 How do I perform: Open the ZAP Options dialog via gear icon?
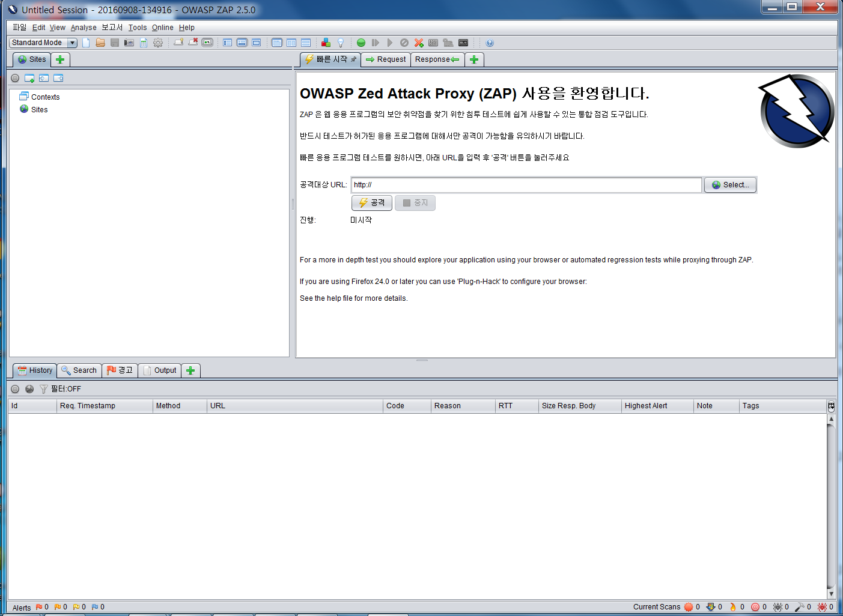point(158,43)
